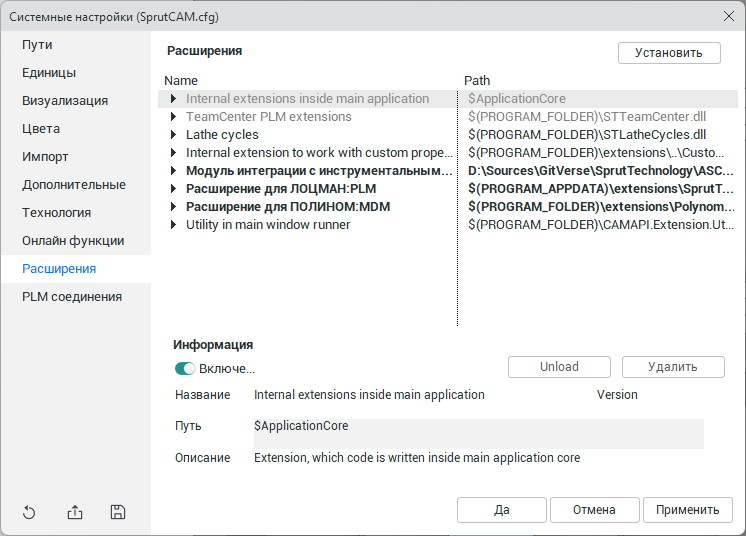Expand 'Utility in main window runner' node
Viewport: 746px width, 536px height.
[173, 225]
